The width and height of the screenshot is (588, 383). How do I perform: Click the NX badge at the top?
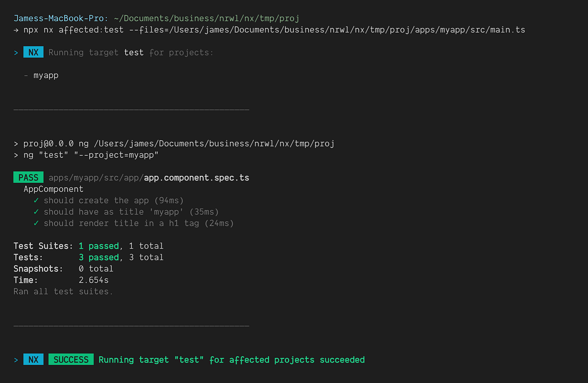(x=33, y=52)
